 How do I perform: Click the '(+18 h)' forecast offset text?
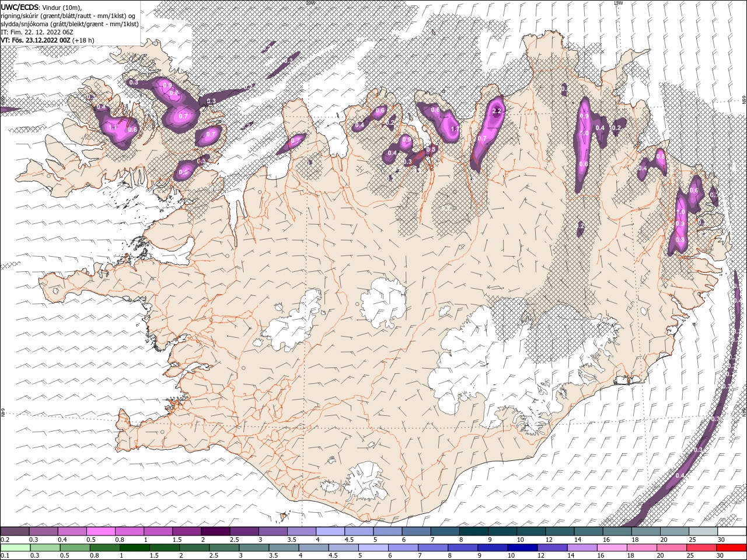[x=83, y=40]
